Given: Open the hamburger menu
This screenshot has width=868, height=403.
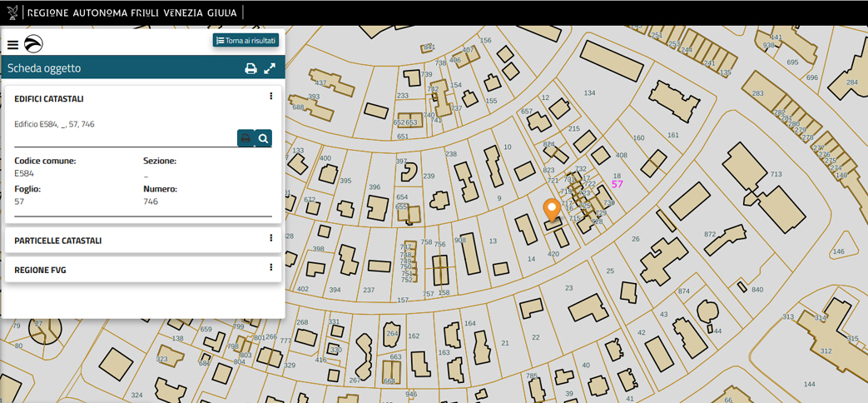Looking at the screenshot, I should point(12,45).
